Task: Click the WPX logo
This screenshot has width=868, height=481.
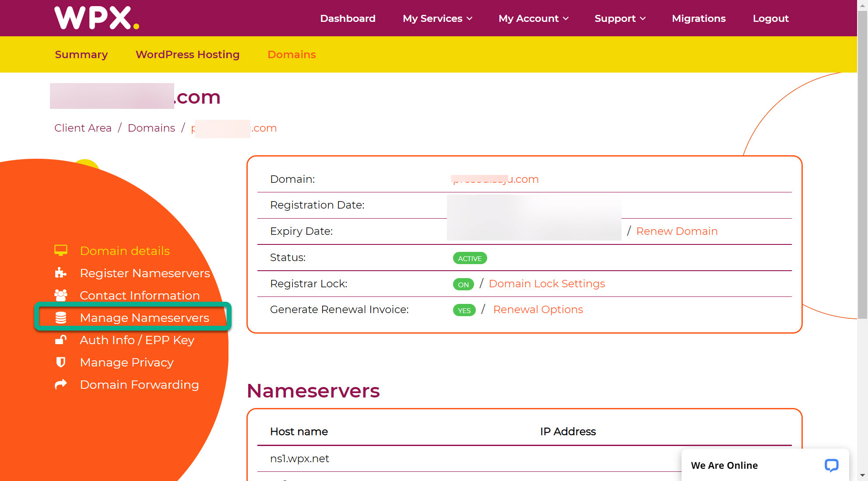Action: (x=97, y=18)
